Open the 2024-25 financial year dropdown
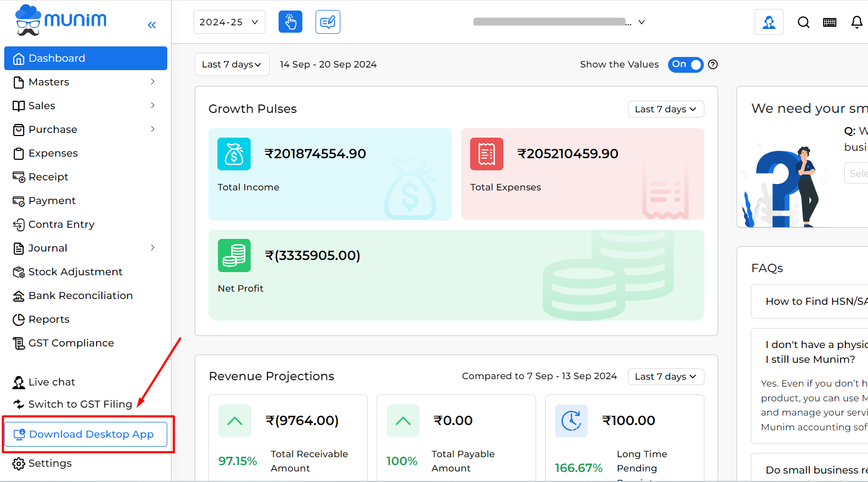The image size is (868, 482). (x=229, y=22)
